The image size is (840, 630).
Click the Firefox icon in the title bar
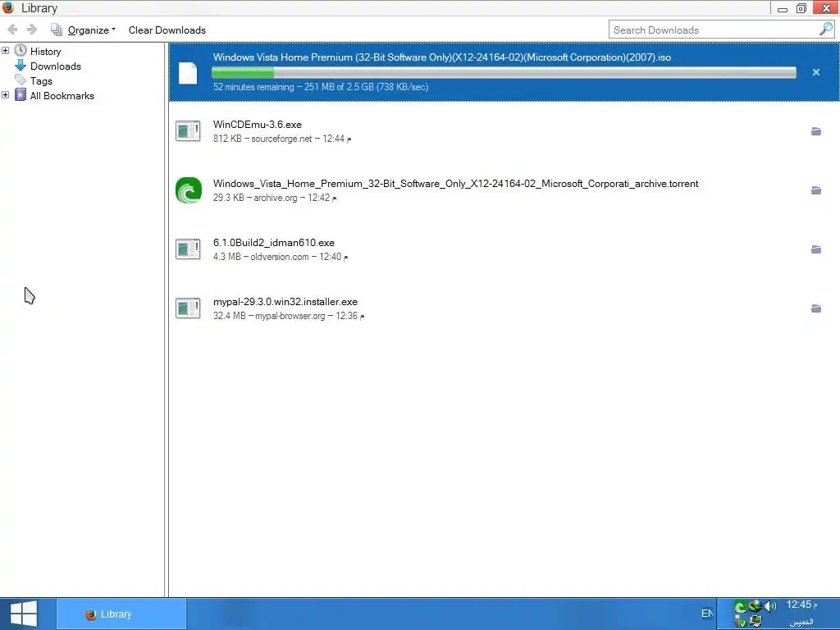[x=8, y=8]
